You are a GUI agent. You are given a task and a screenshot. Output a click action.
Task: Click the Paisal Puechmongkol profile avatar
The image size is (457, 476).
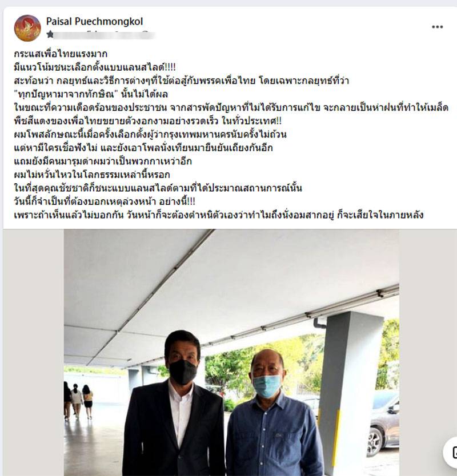pos(27,28)
